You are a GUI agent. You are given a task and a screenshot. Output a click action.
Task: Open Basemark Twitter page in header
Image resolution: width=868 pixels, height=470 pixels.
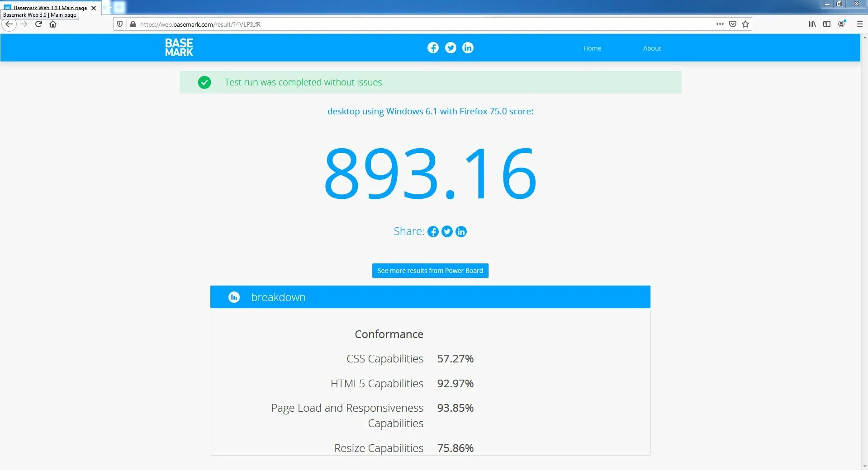(451, 48)
